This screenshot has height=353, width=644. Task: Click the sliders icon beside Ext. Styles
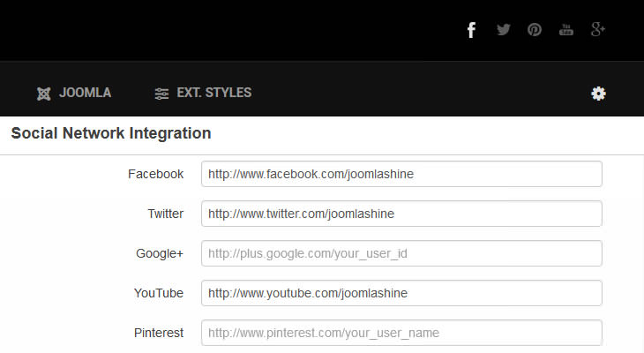(x=161, y=94)
